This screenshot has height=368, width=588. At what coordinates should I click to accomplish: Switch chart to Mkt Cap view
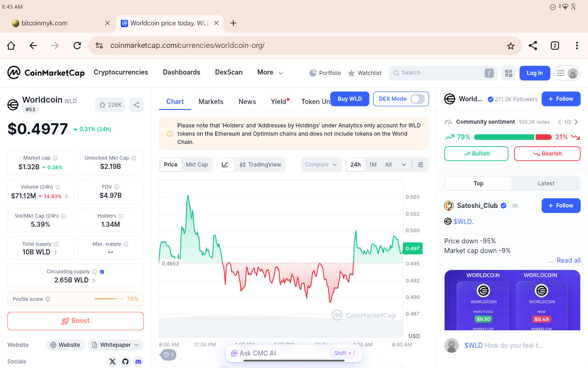point(197,165)
